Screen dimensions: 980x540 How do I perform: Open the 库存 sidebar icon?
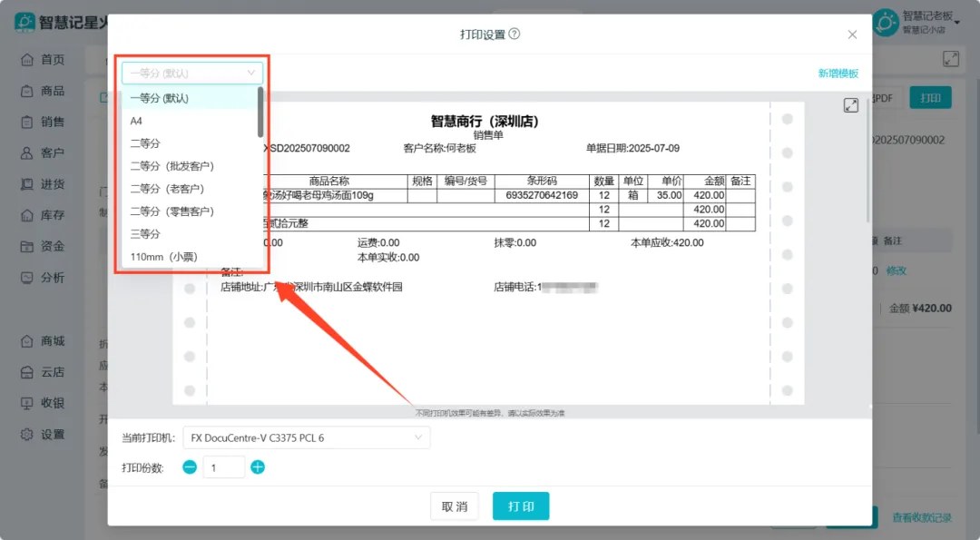[x=27, y=216]
